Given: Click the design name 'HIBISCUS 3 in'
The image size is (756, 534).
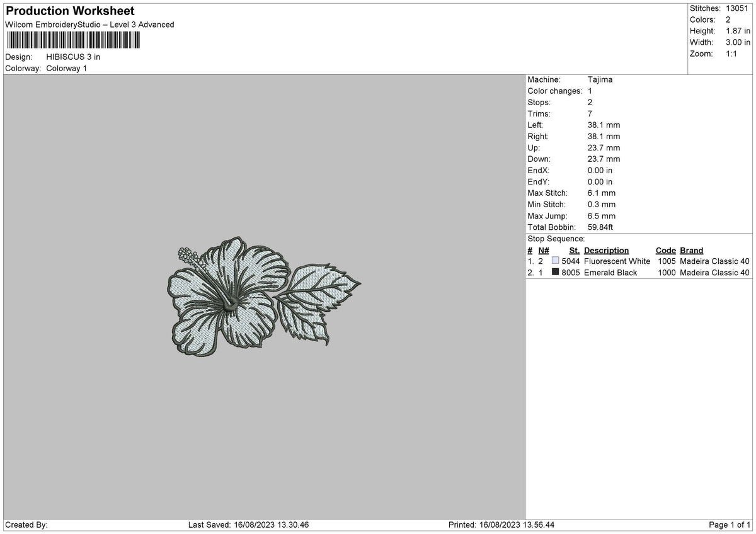Looking at the screenshot, I should [x=73, y=57].
